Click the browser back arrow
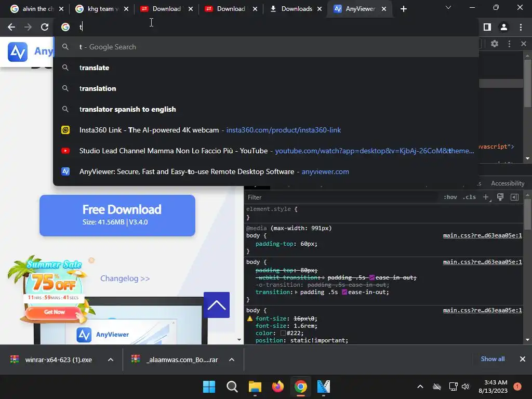The width and height of the screenshot is (532, 399). pyautogui.click(x=11, y=27)
